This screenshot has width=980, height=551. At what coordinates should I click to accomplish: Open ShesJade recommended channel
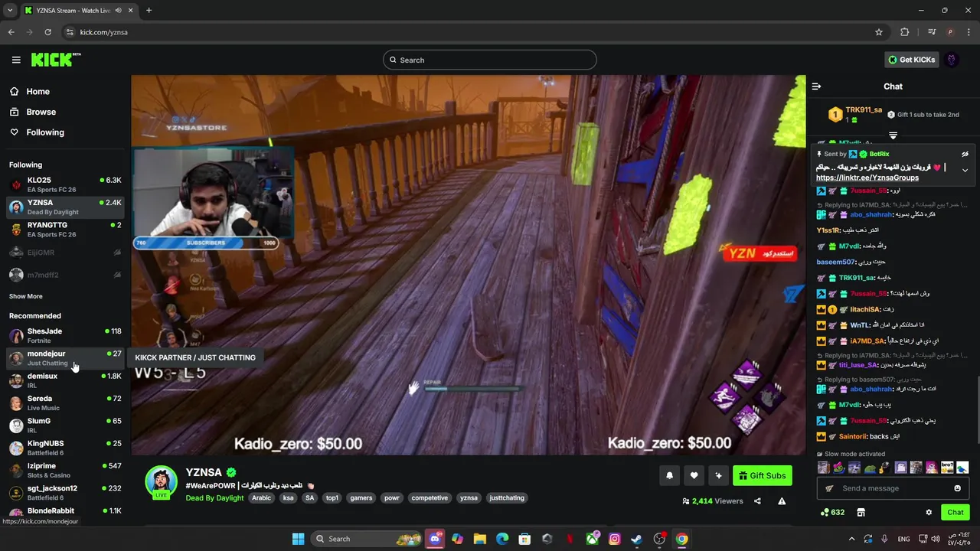click(65, 335)
